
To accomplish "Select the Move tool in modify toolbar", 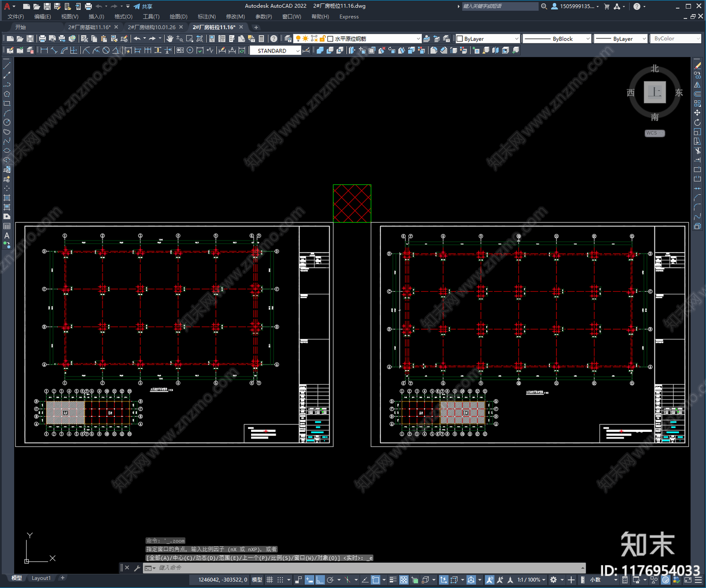I will tap(697, 112).
